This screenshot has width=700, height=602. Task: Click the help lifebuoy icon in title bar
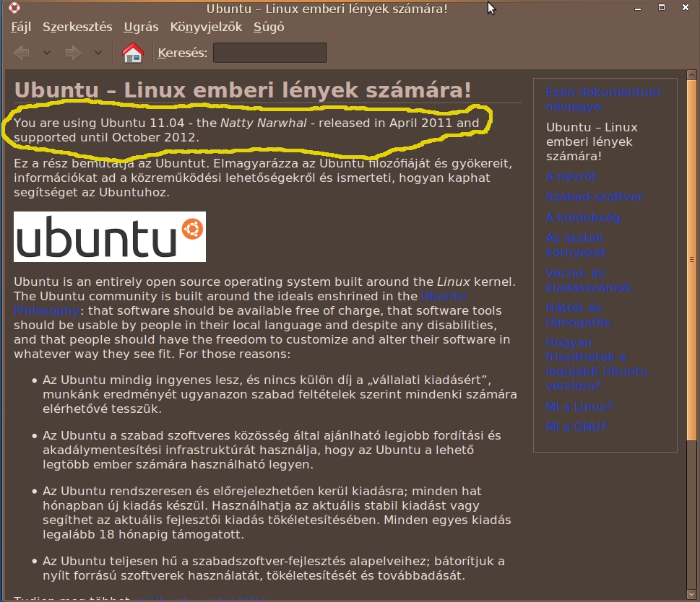14,8
